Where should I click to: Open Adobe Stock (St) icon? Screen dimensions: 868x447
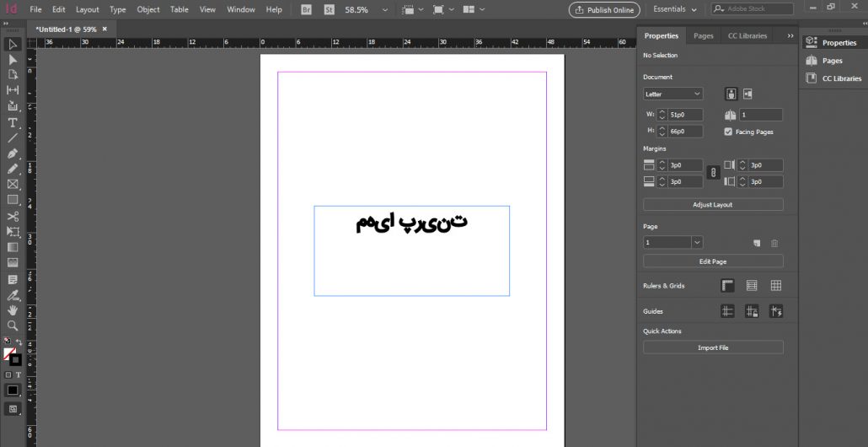pos(330,9)
